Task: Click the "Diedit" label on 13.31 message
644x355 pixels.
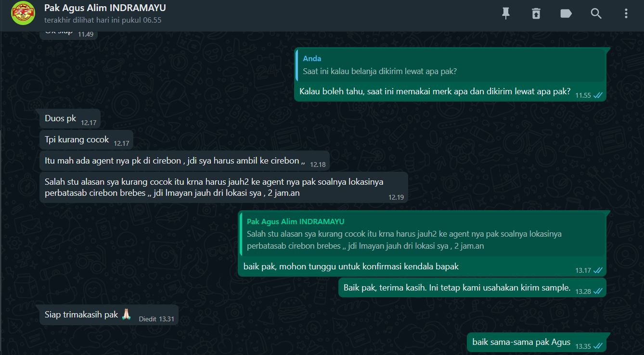Action: (x=148, y=319)
